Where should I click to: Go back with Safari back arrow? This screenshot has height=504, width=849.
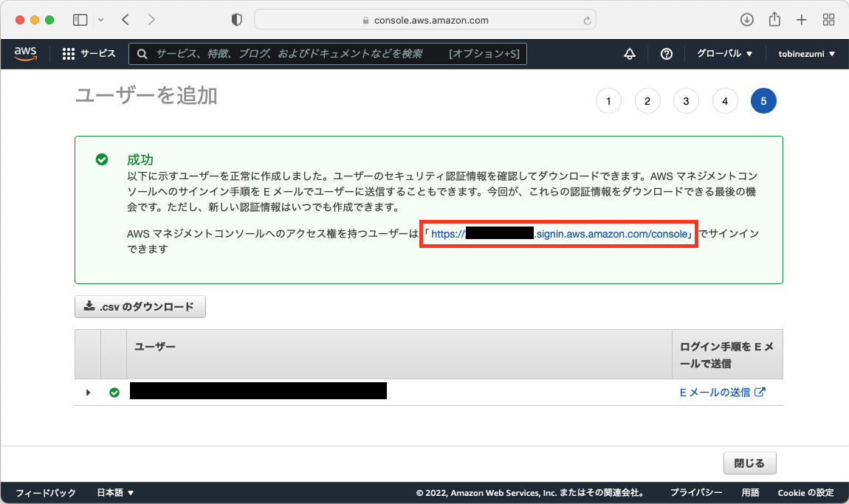coord(126,20)
